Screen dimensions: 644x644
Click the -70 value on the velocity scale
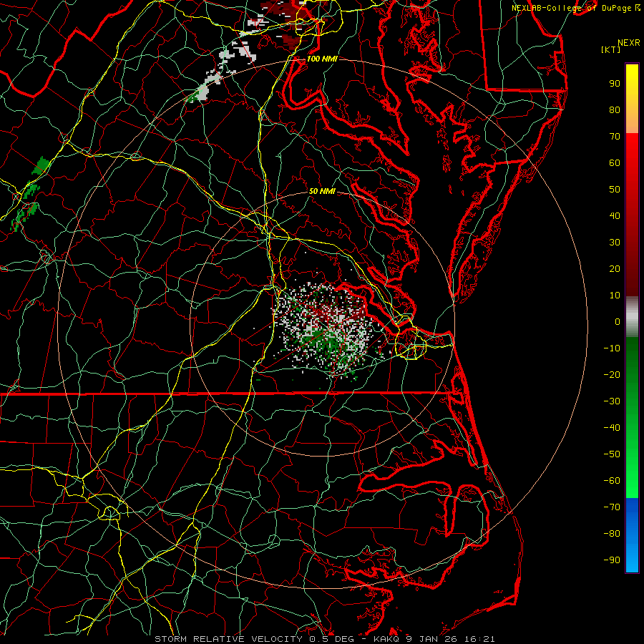click(x=612, y=507)
